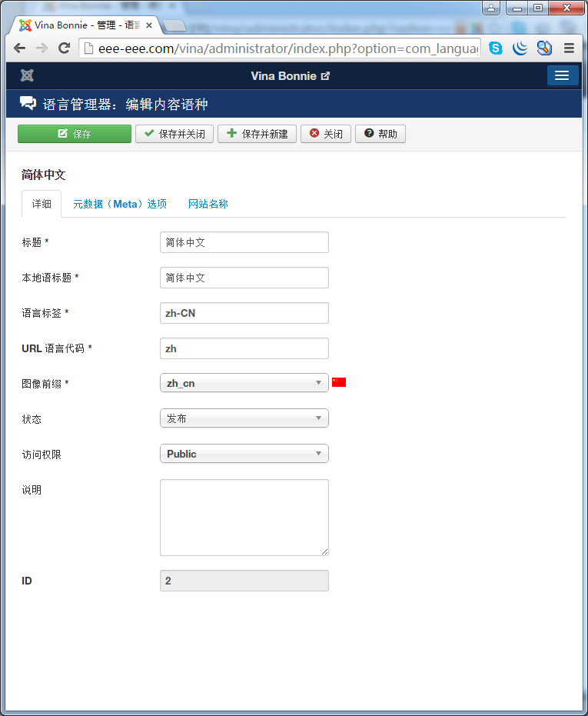The image size is (588, 716).
Task: Reload the current page
Action: click(64, 48)
